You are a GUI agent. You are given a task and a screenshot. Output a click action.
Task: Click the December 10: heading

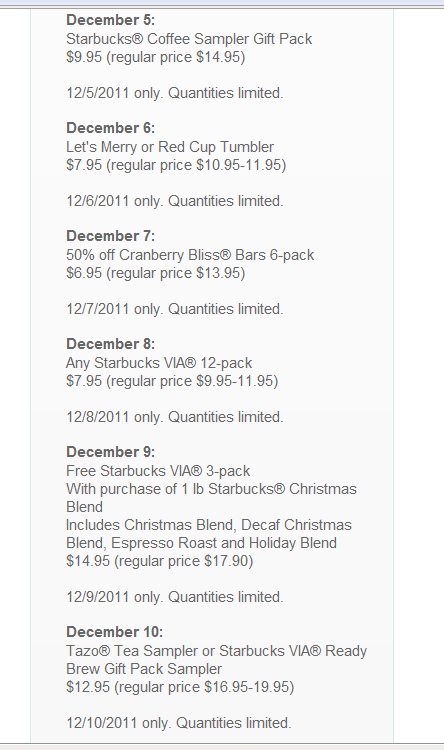coord(114,632)
